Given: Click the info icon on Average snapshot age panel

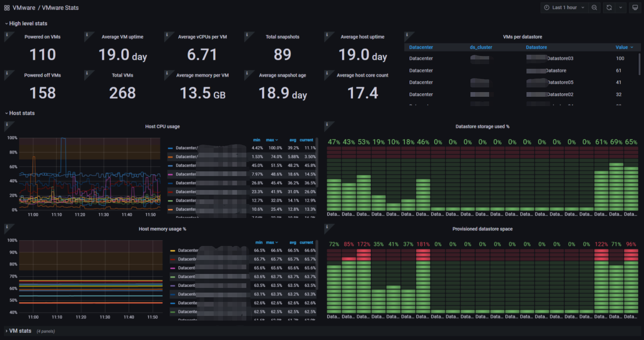Looking at the screenshot, I should 247,73.
